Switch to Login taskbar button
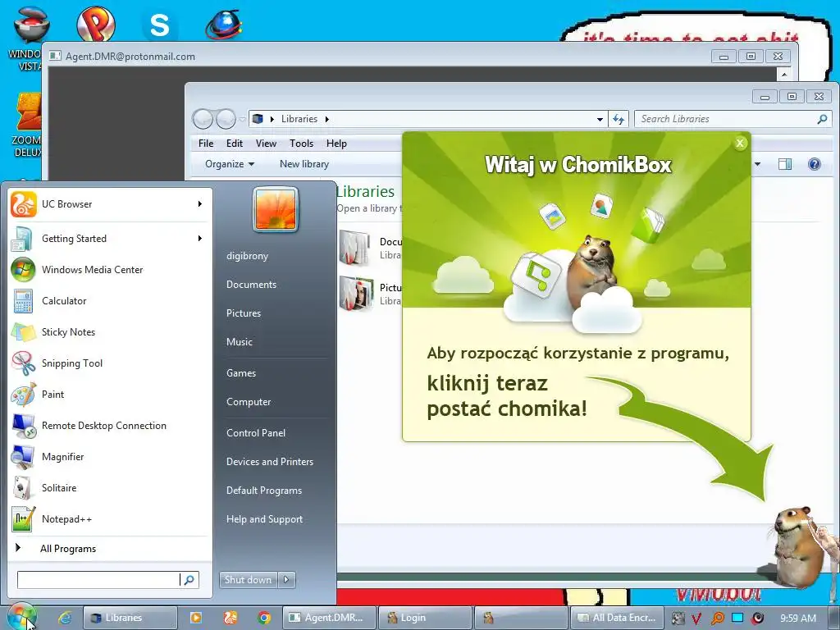This screenshot has width=840, height=630. click(x=426, y=618)
